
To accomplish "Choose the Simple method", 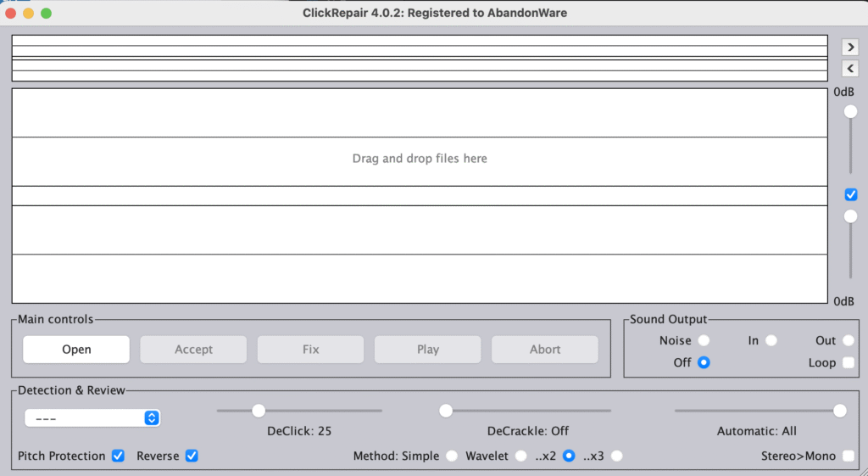I will tap(452, 456).
